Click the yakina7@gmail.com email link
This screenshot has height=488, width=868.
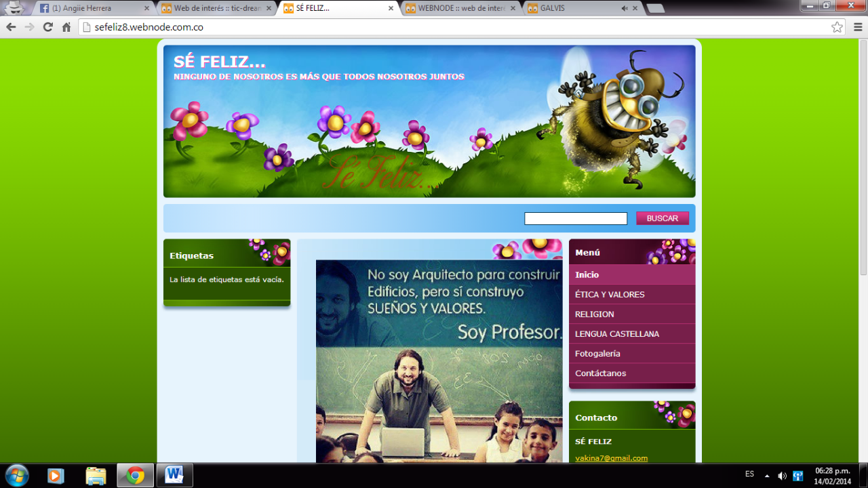click(x=611, y=458)
